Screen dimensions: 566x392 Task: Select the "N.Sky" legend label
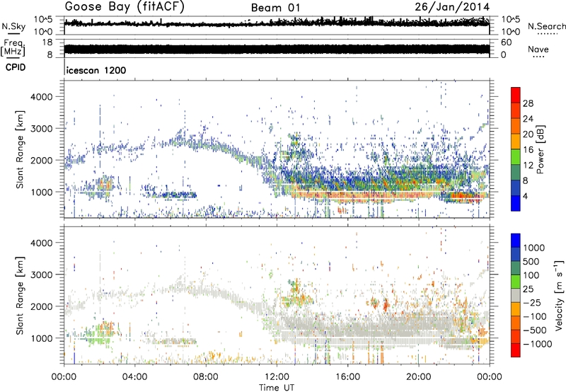tap(13, 26)
